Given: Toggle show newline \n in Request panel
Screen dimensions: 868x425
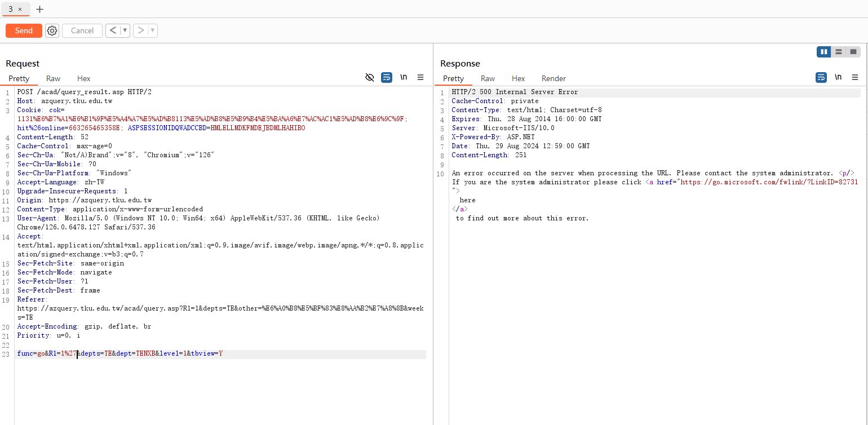Looking at the screenshot, I should pyautogui.click(x=404, y=77).
